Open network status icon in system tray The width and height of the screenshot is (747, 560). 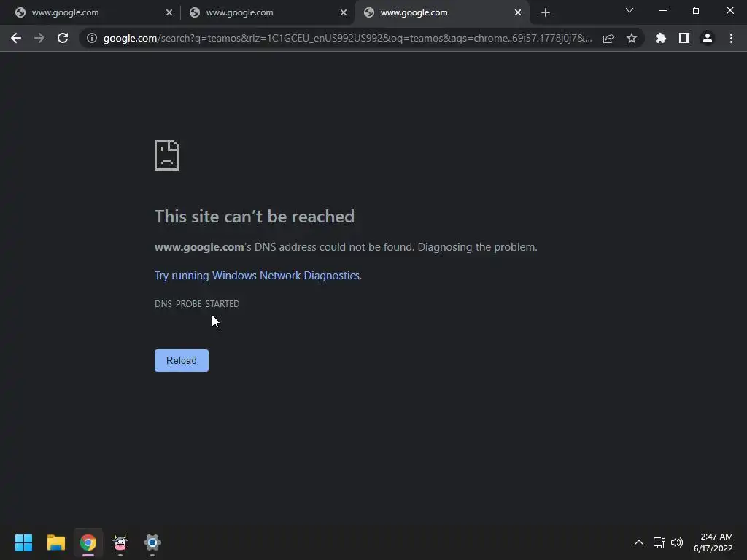[659, 542]
